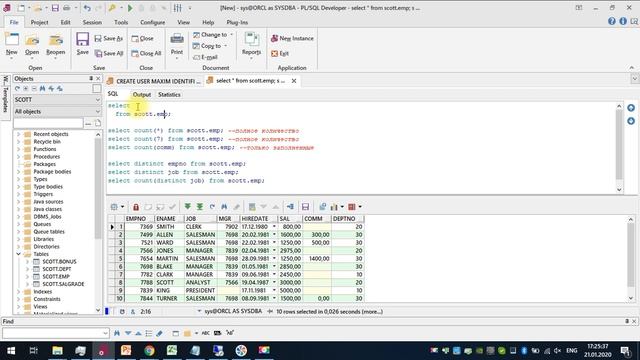Screen dimensions: 640x360
Task: Click the Log on key icon
Action: (x=112, y=8)
